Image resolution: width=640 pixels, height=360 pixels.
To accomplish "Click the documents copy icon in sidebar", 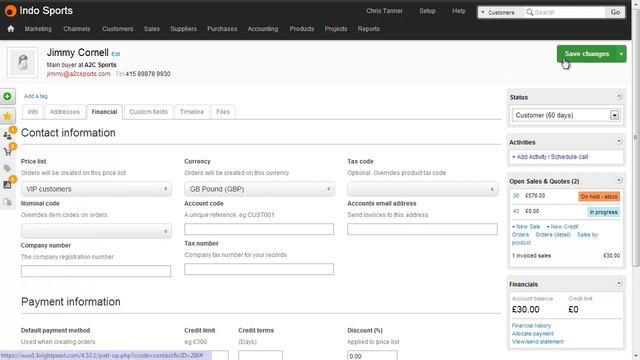I will (x=7, y=202).
